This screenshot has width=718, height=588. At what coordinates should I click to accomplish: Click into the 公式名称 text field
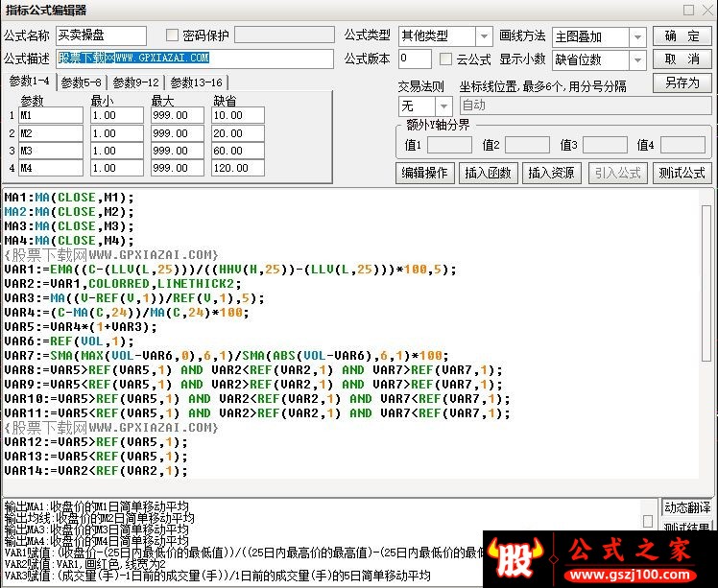tap(101, 36)
